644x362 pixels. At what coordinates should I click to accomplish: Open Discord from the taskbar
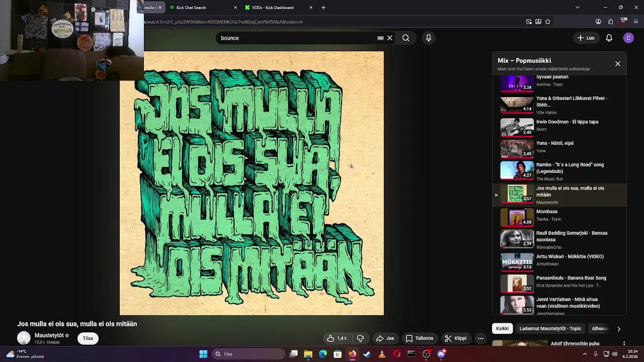(x=441, y=354)
